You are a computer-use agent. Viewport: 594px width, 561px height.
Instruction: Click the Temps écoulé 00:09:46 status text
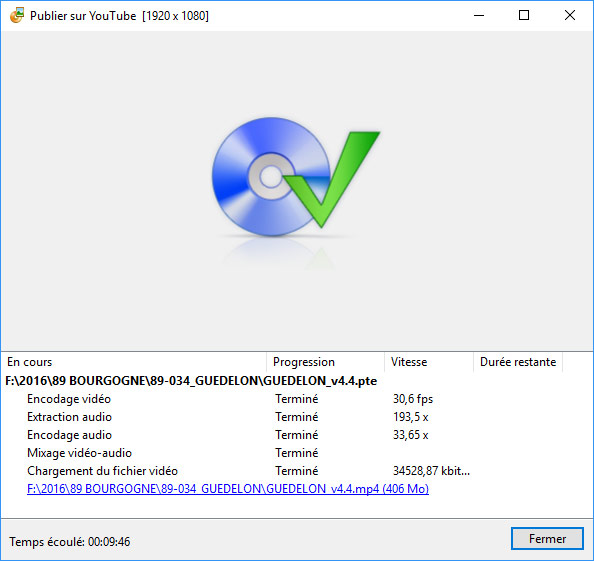70,542
